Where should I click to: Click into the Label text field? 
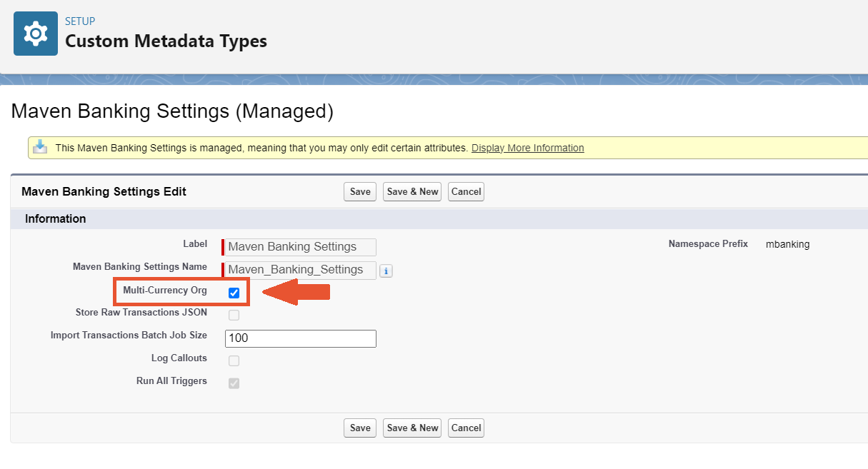pos(300,247)
